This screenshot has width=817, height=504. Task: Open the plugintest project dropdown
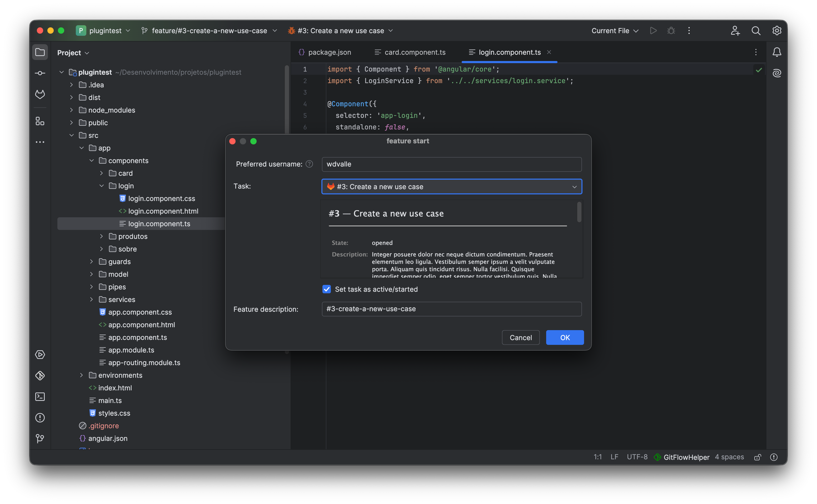103,31
